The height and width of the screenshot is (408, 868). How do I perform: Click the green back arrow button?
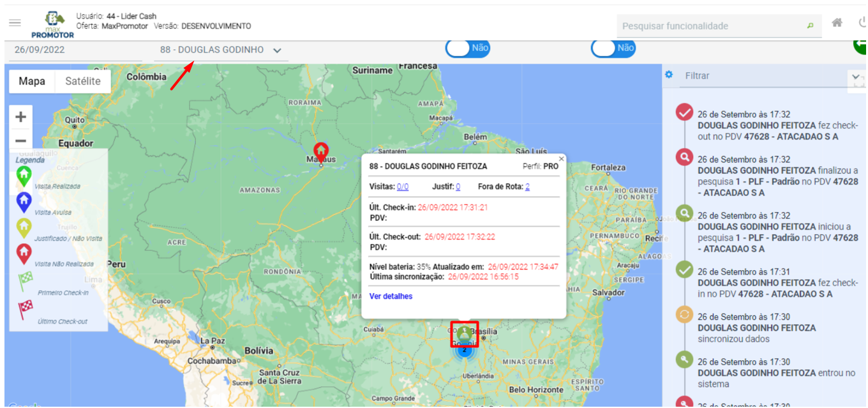[860, 45]
